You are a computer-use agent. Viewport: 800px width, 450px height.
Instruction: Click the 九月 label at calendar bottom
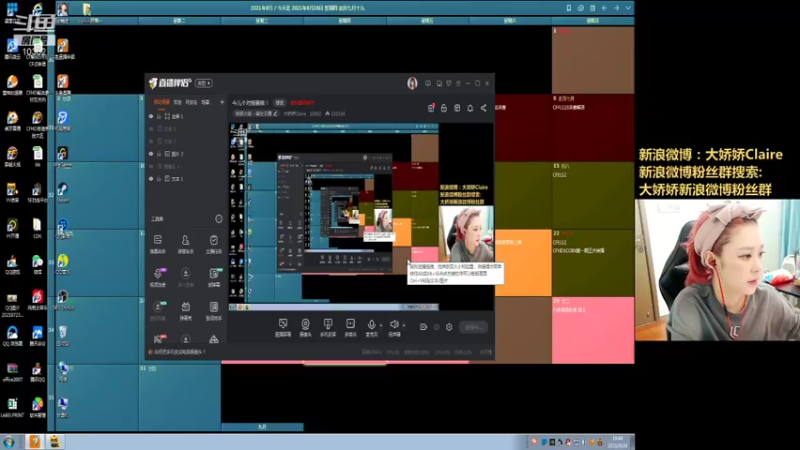[x=262, y=427]
